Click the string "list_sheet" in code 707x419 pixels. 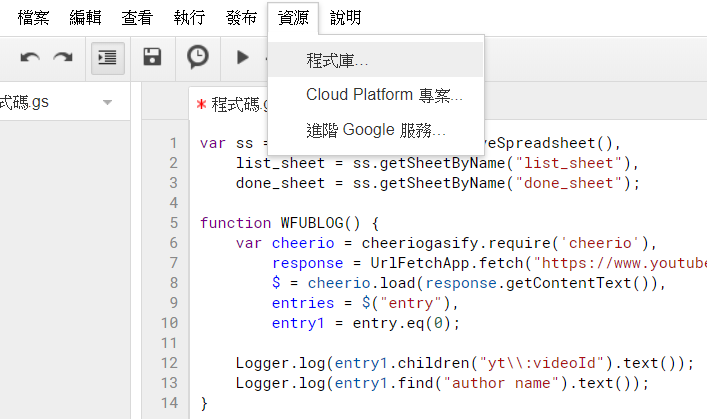pyautogui.click(x=569, y=163)
